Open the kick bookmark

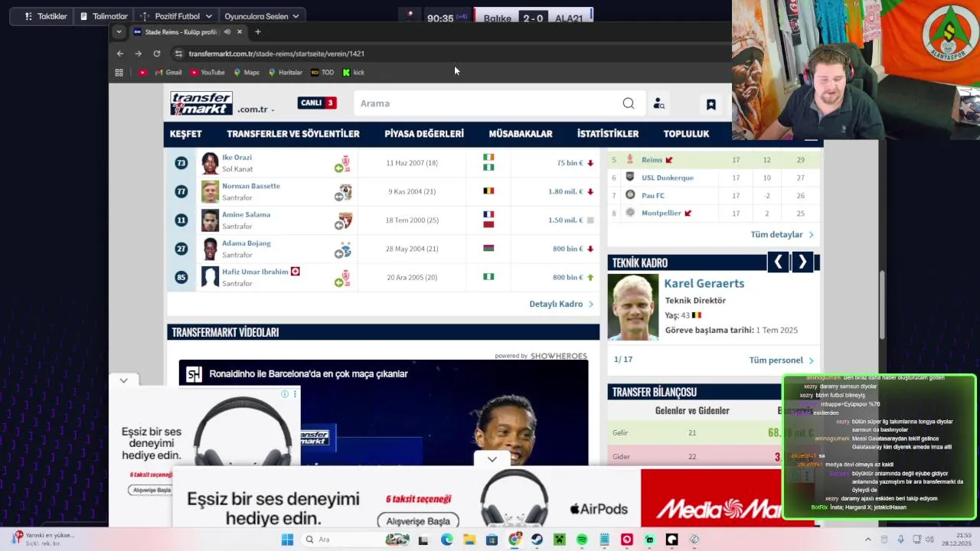[x=354, y=73]
